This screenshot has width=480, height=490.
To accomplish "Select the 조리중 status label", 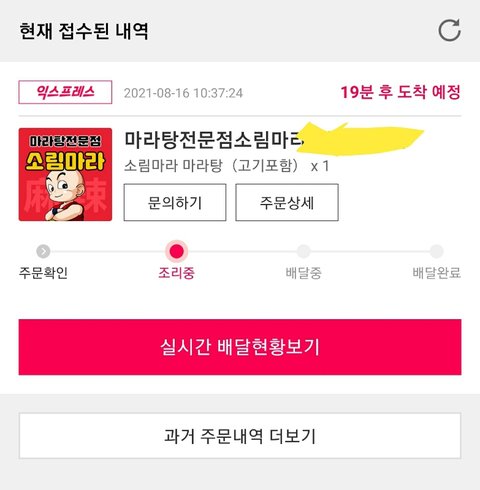I will tap(176, 273).
